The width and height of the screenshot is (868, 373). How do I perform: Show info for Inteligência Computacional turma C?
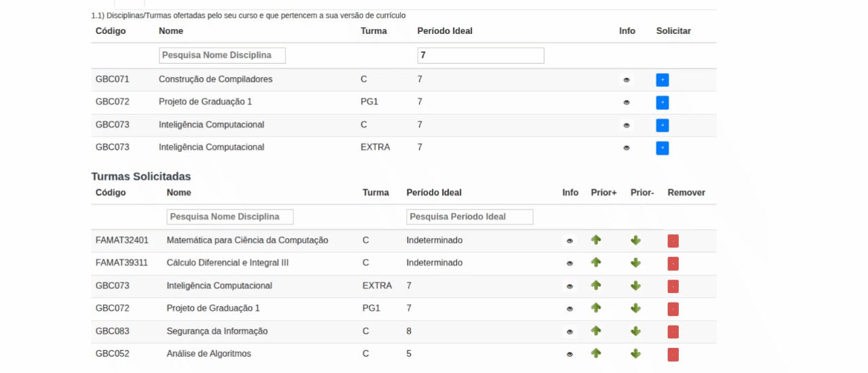click(627, 125)
